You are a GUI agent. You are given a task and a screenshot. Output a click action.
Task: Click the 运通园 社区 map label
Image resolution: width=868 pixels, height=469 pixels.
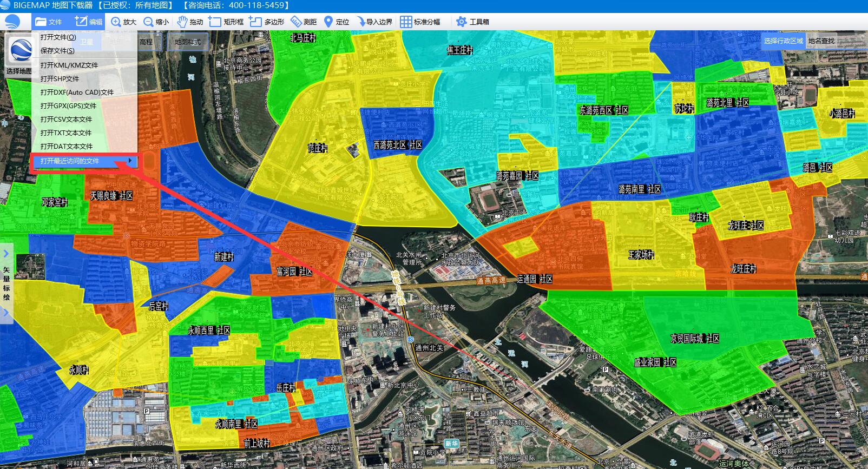(534, 279)
